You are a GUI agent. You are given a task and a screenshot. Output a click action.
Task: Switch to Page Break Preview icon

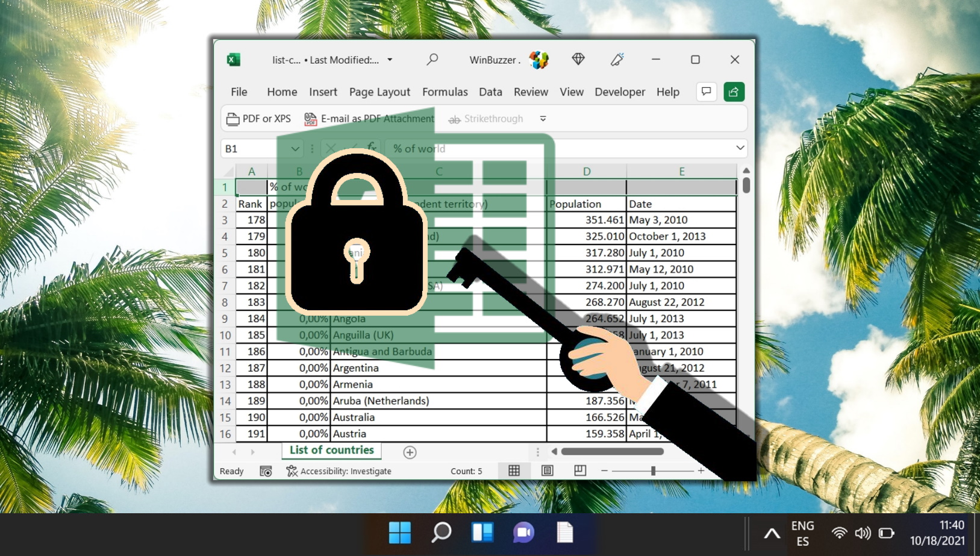click(x=580, y=470)
